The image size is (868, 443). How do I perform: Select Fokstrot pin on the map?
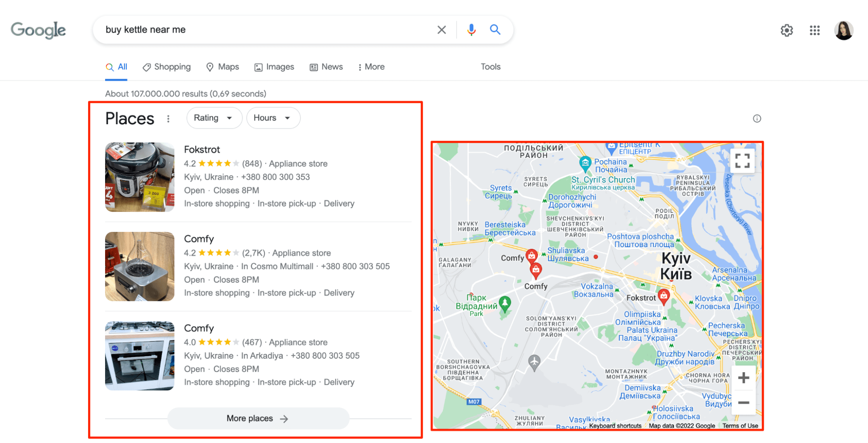pos(663,296)
